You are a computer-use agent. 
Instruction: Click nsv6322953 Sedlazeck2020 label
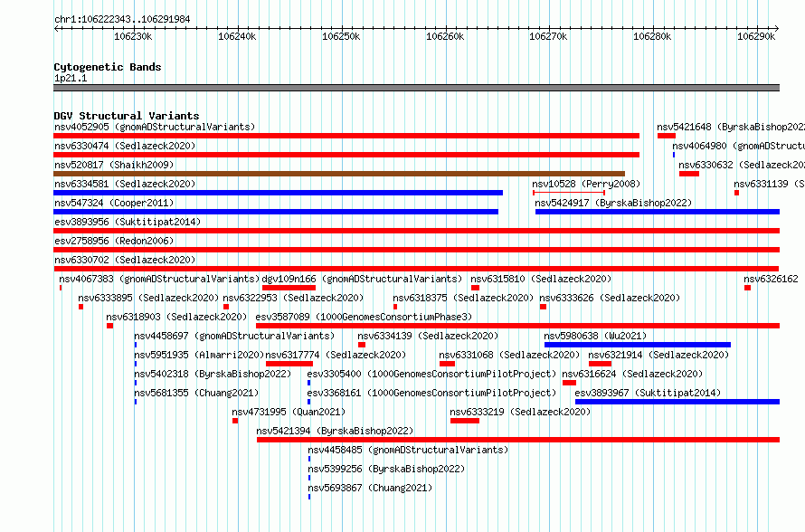coord(293,298)
